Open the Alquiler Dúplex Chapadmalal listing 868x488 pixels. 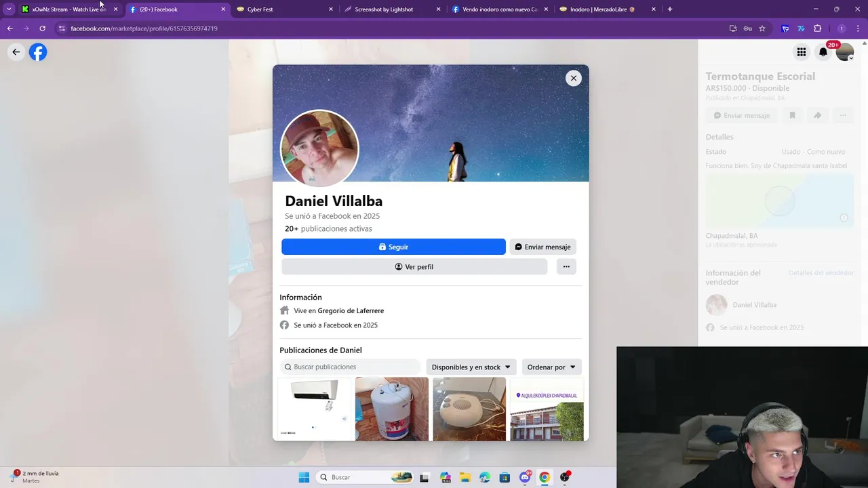tap(547, 409)
